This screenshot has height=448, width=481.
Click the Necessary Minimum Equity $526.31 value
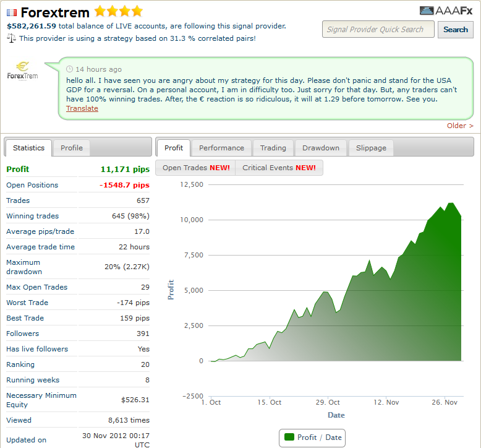(x=135, y=400)
